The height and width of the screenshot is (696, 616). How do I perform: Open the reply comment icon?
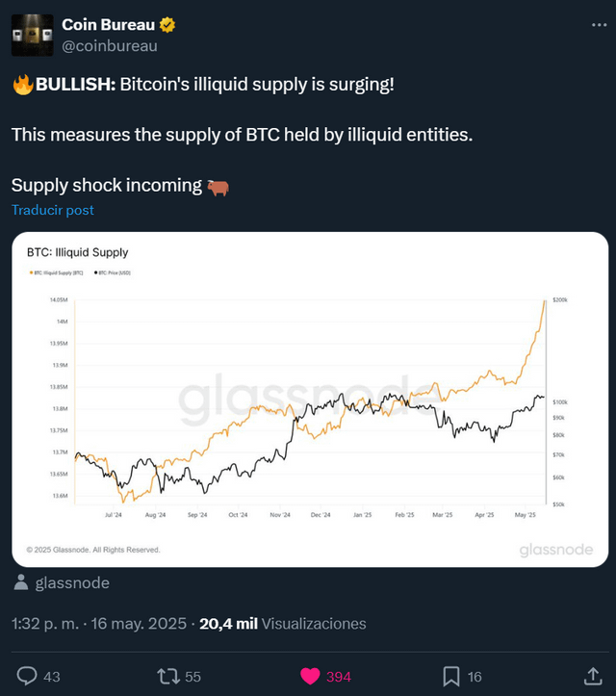point(27,676)
